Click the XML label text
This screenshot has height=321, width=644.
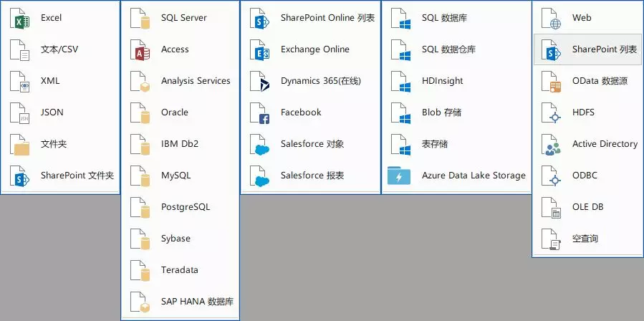click(x=50, y=81)
